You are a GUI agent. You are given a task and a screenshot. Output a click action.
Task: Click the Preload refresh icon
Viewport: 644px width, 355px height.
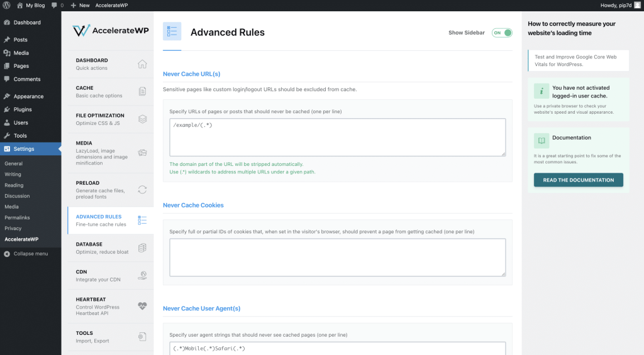(x=142, y=190)
